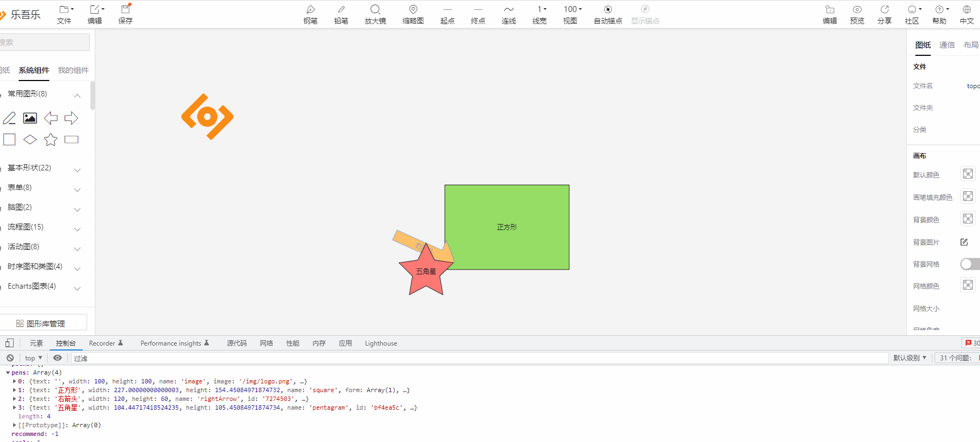980x442 pixels.
Task: Open the 帮助 help dropdown
Action: (x=940, y=15)
